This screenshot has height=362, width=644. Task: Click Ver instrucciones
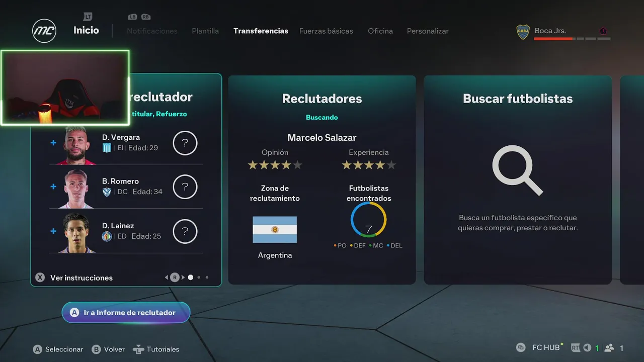pyautogui.click(x=82, y=278)
